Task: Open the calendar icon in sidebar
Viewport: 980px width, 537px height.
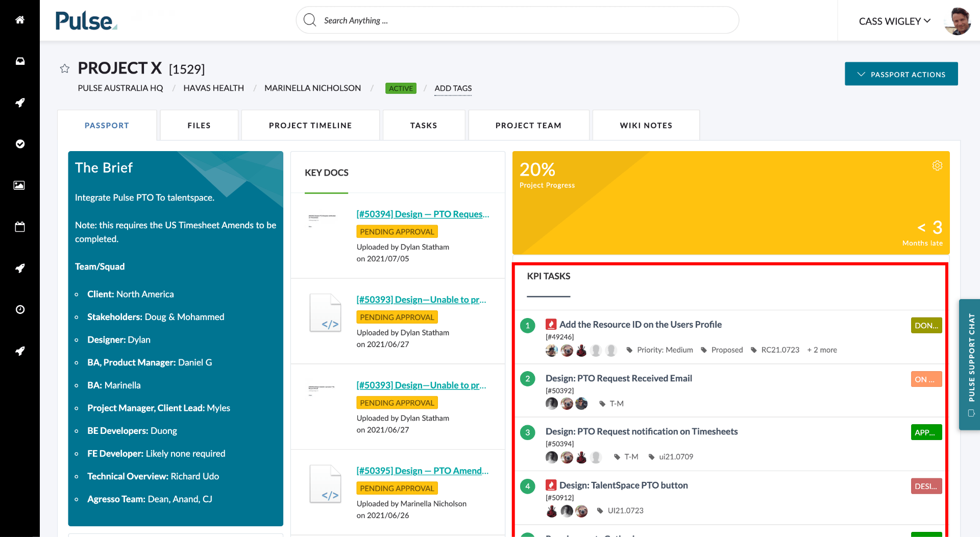Action: click(x=20, y=227)
